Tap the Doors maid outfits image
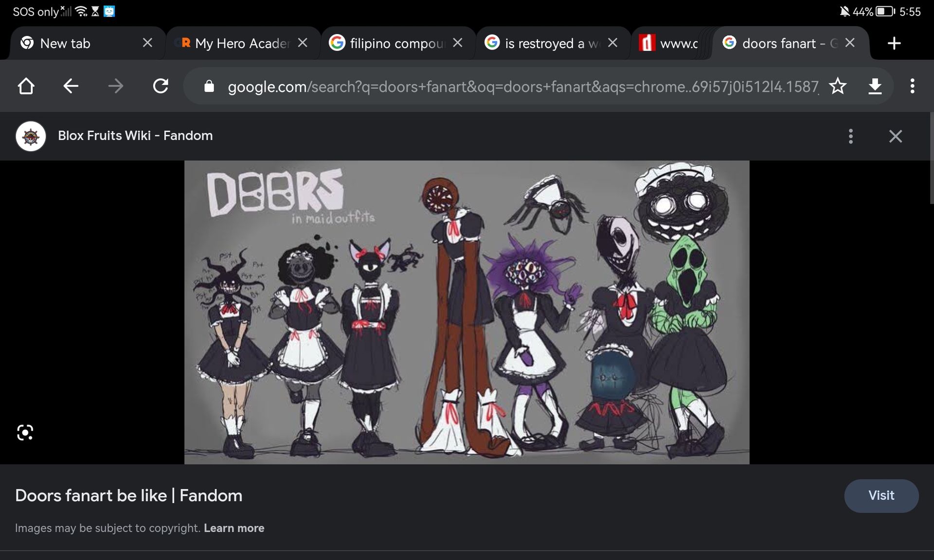 coord(467,312)
